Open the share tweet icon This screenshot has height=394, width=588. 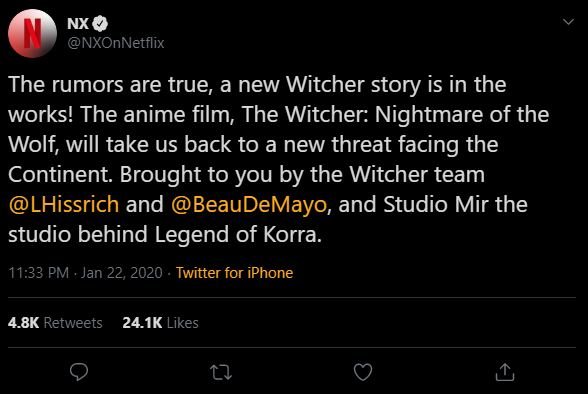(x=505, y=372)
